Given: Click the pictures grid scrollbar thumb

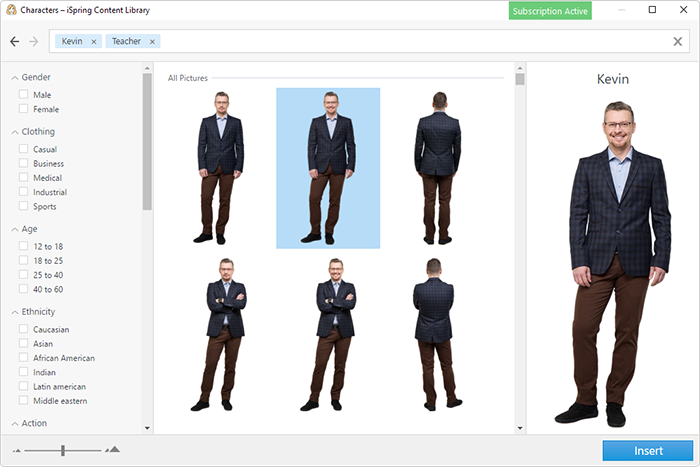Looking at the screenshot, I should [x=520, y=79].
